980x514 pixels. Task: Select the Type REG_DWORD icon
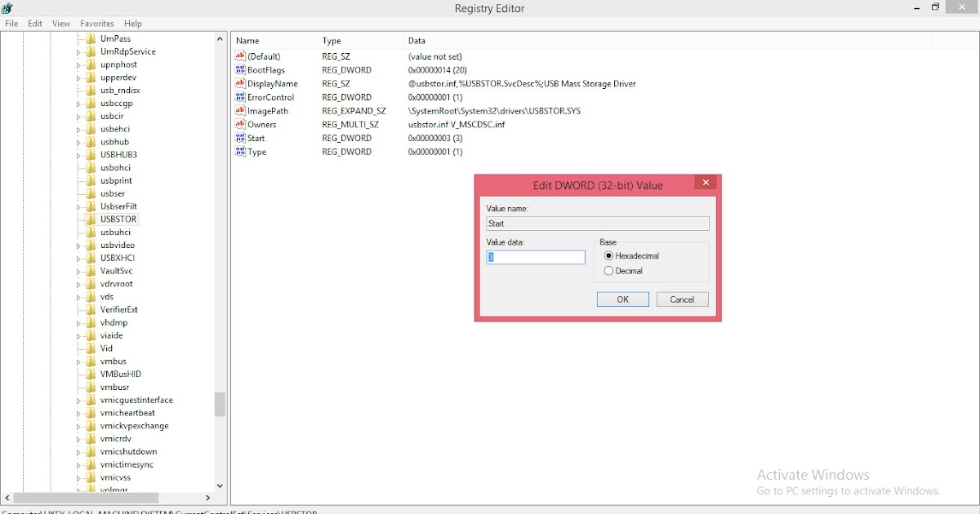[x=239, y=152]
